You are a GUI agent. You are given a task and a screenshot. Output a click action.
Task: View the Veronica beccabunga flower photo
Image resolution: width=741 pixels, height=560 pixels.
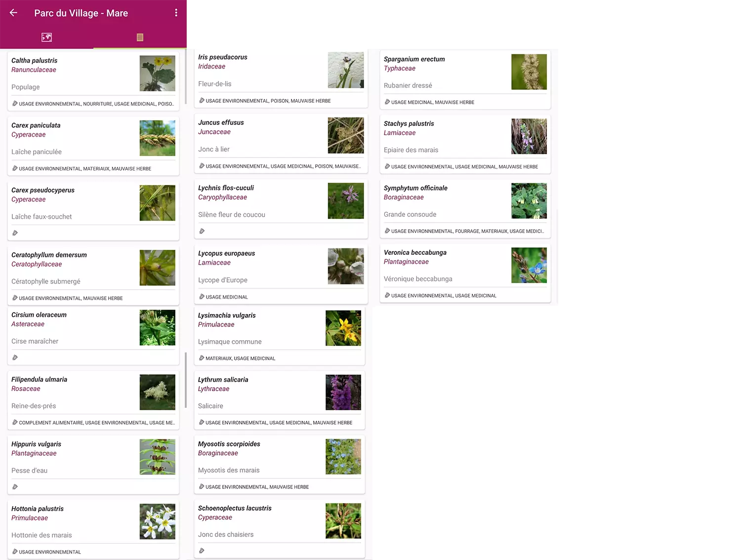(529, 265)
